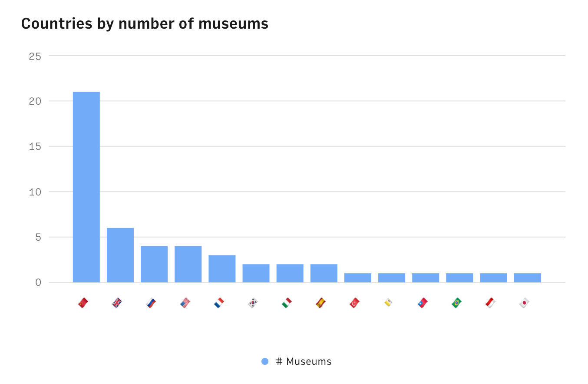Screen dimensions: 588x384
Task: Click the bar above the France flag
Action: click(222, 268)
